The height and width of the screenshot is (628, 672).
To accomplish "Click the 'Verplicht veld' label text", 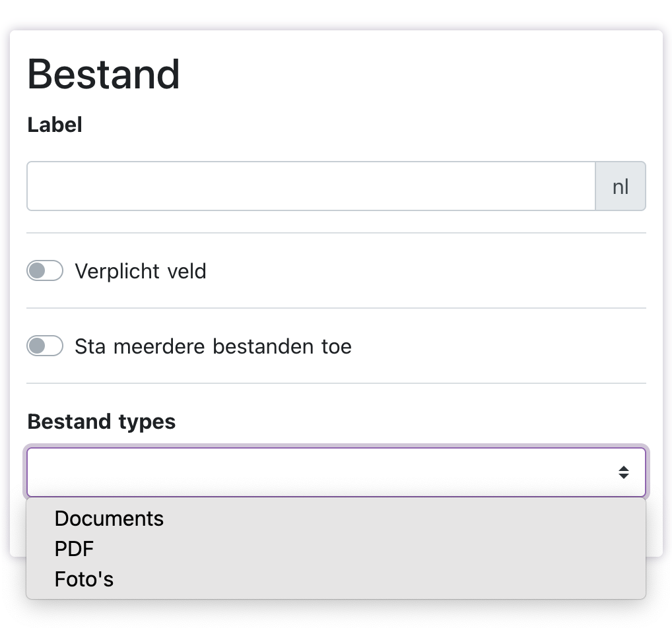I will point(141,271).
